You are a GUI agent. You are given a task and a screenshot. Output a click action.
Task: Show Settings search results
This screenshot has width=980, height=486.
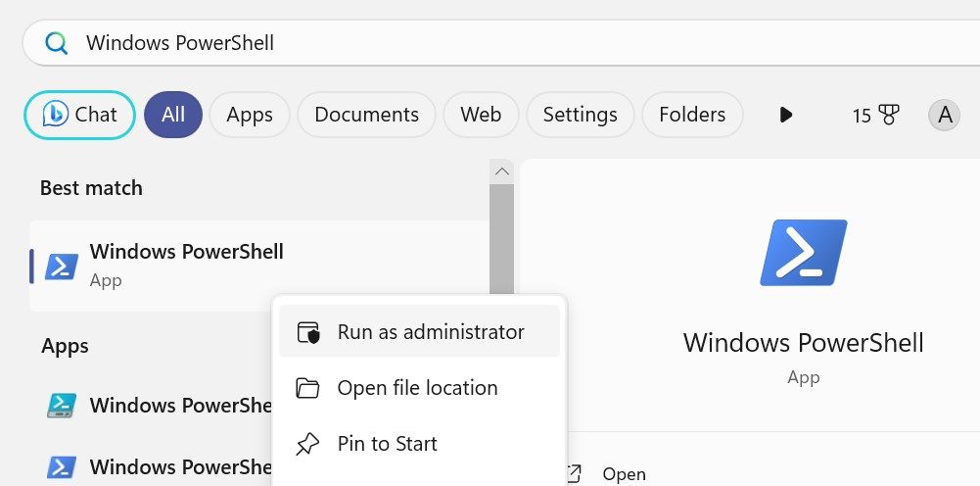pos(580,115)
